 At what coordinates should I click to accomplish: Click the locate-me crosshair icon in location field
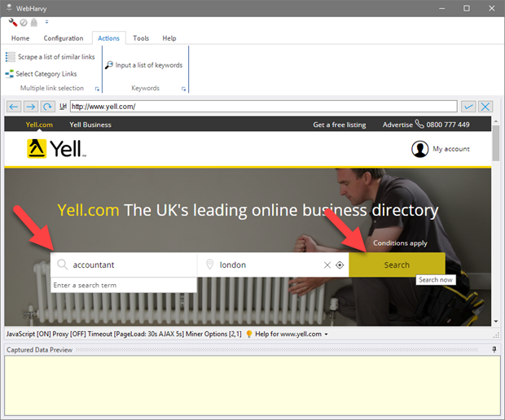340,265
